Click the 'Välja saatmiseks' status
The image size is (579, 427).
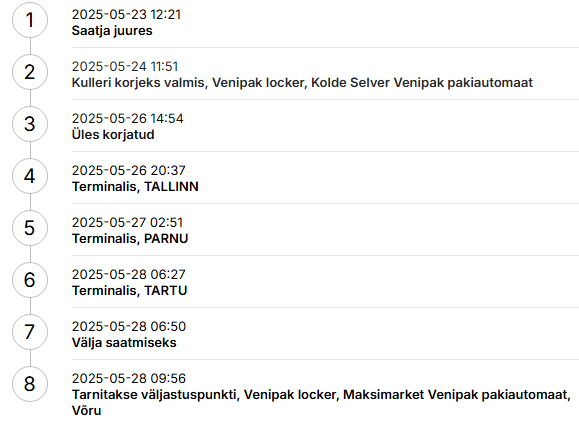coord(124,343)
